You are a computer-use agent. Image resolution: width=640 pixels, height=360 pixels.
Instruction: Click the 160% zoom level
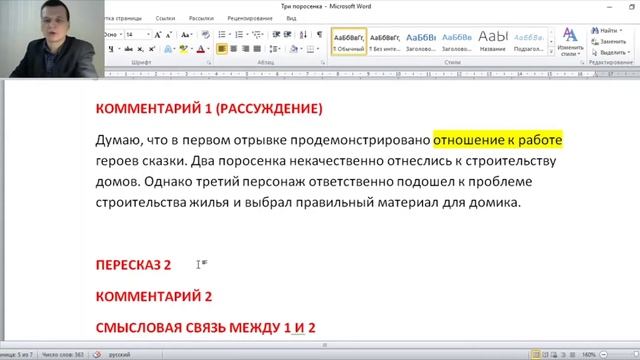(589, 355)
